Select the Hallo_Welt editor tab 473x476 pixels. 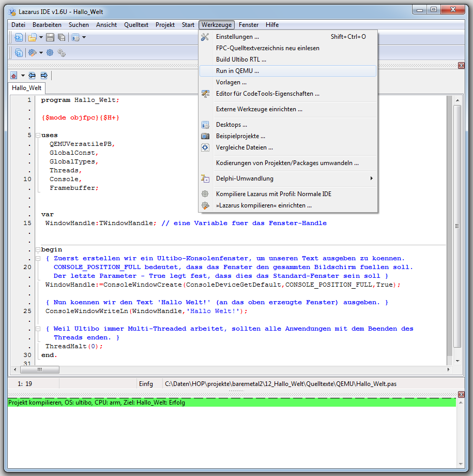click(27, 88)
